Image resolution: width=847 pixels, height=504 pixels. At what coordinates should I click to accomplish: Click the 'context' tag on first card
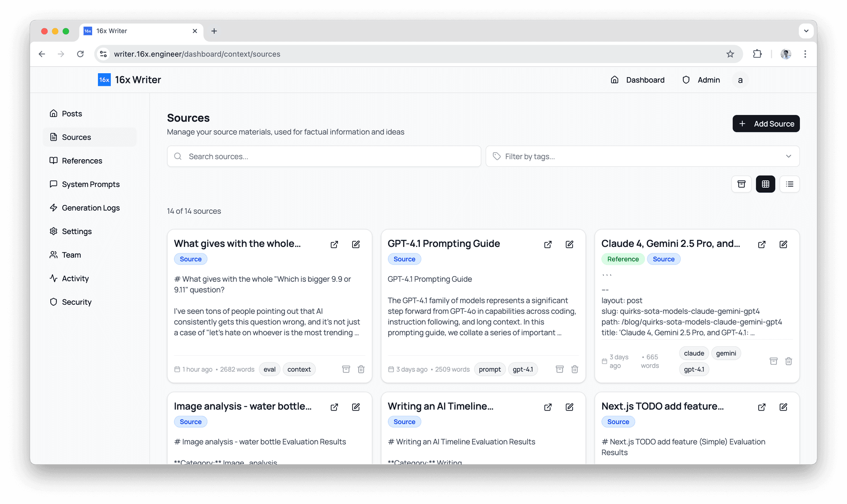coord(299,369)
